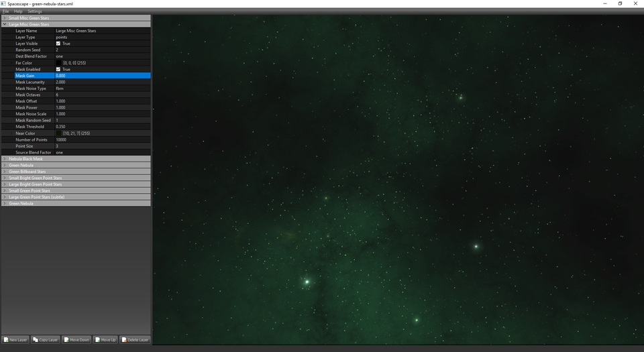Click the Spacescape app icon in title bar
Viewport: 644px width, 352px height.
coord(4,3)
